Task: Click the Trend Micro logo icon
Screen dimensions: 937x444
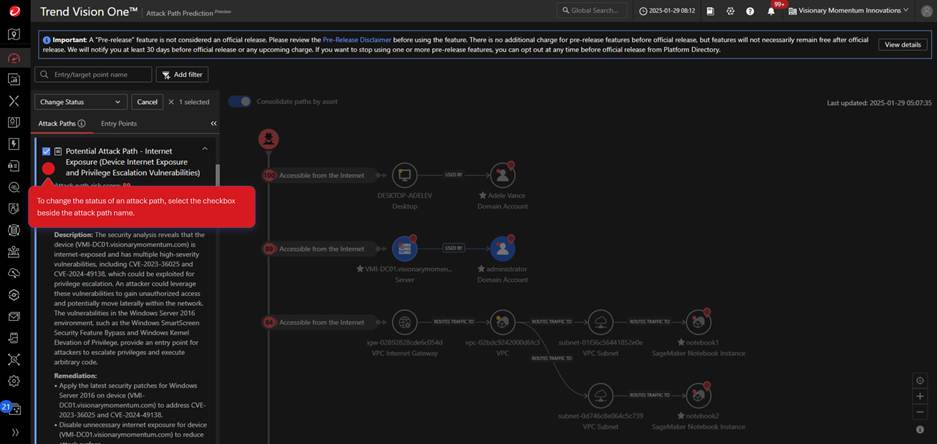Action: (14, 9)
